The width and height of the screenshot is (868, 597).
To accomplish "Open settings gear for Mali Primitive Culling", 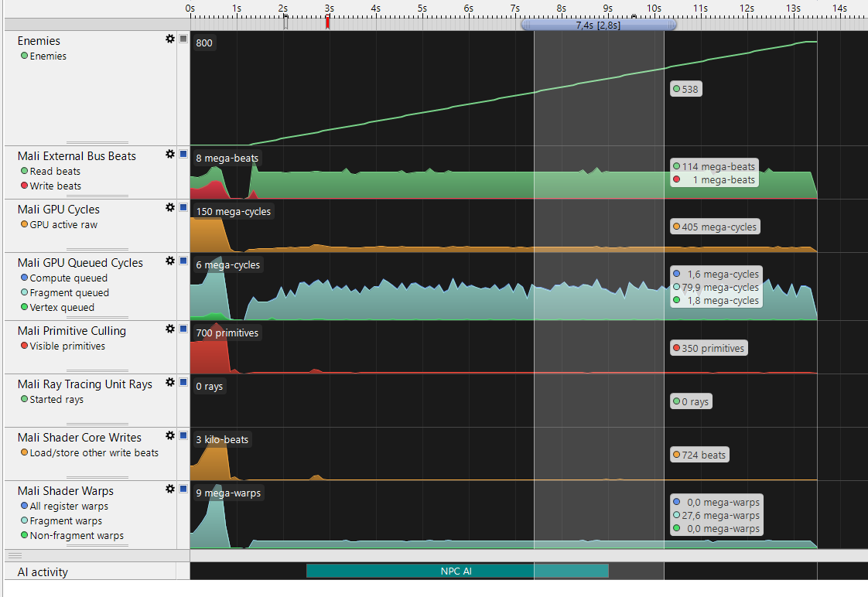I will click(x=170, y=329).
